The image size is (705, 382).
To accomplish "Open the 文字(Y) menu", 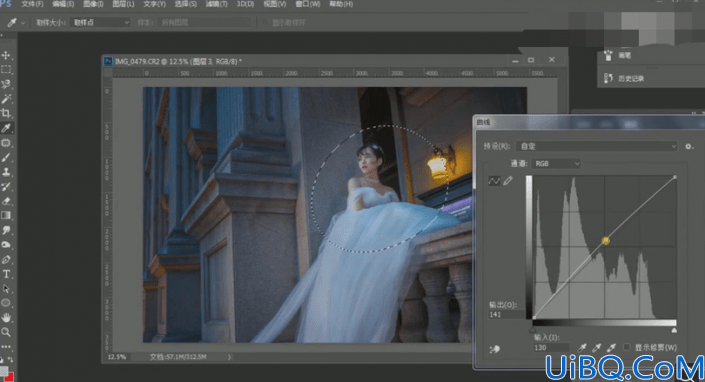I will click(154, 4).
